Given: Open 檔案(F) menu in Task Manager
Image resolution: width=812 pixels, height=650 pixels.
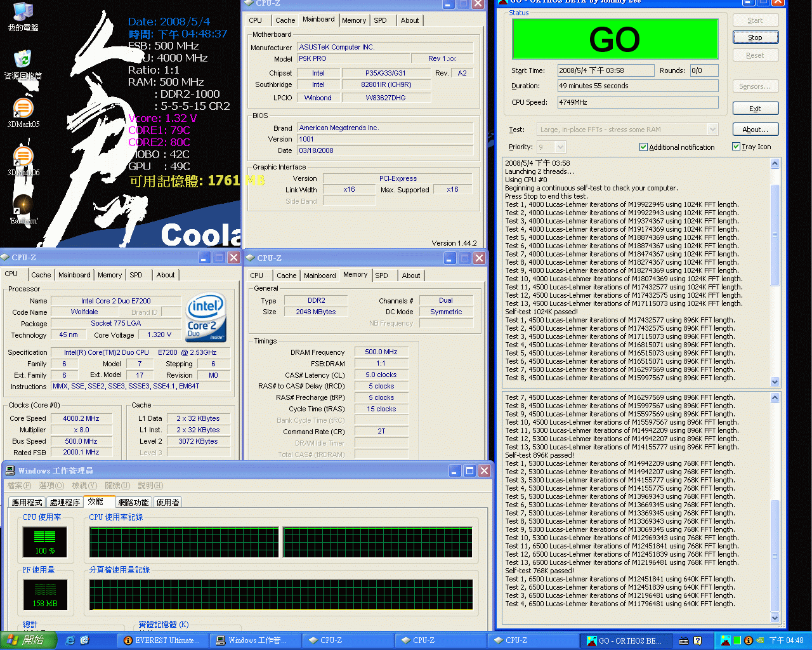Looking at the screenshot, I should [x=19, y=486].
